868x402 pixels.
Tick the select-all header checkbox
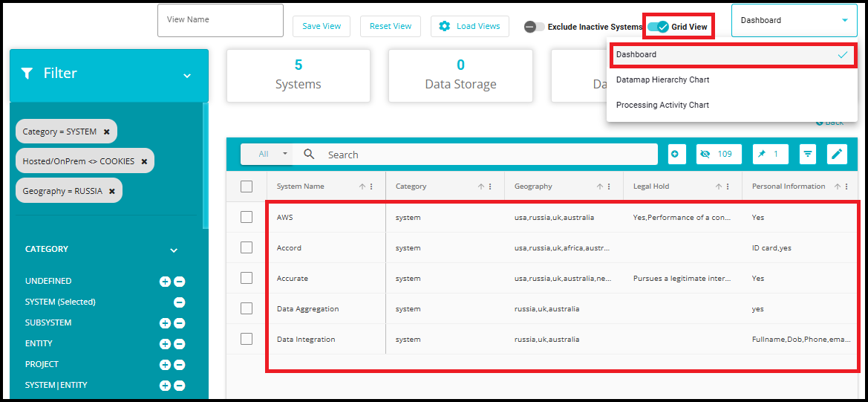[x=247, y=187]
